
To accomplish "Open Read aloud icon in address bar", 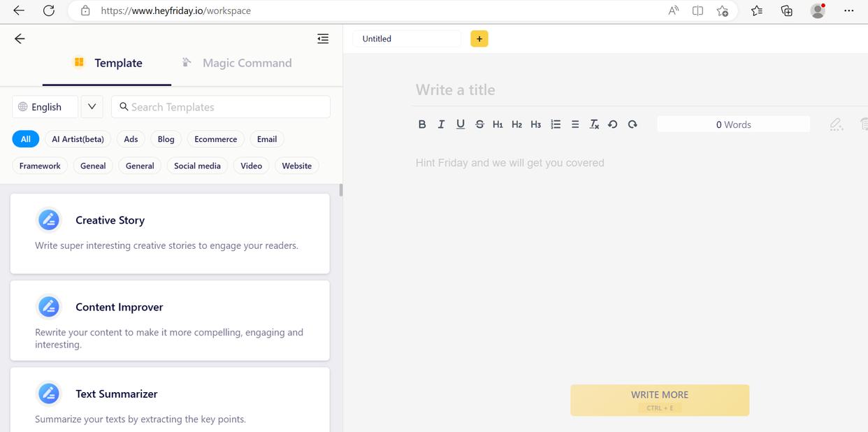I will [x=674, y=10].
